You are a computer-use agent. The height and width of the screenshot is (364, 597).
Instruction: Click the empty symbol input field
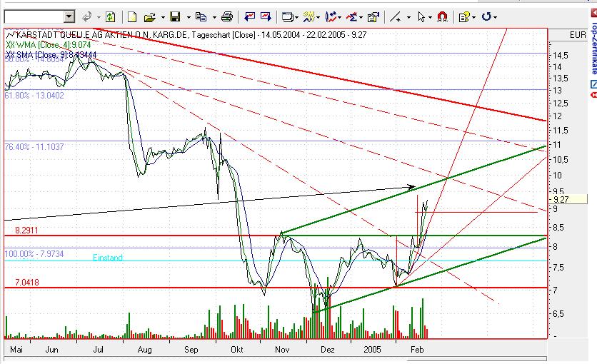point(34,16)
